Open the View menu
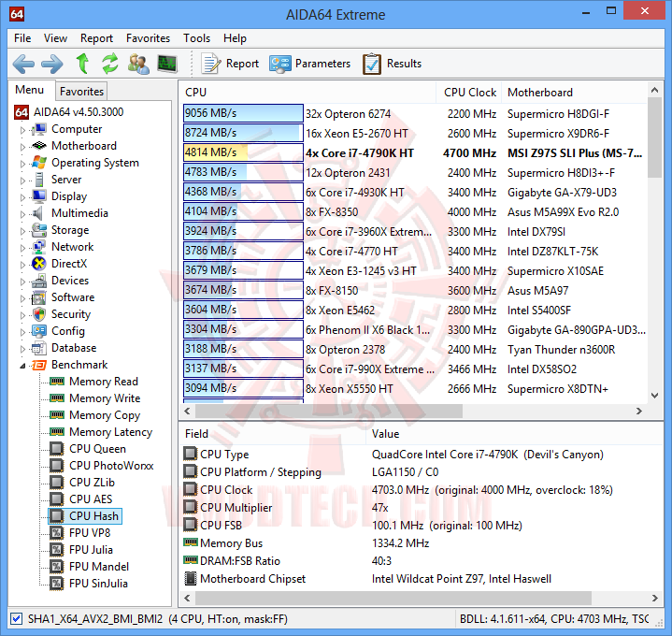672x636 pixels. [x=55, y=38]
